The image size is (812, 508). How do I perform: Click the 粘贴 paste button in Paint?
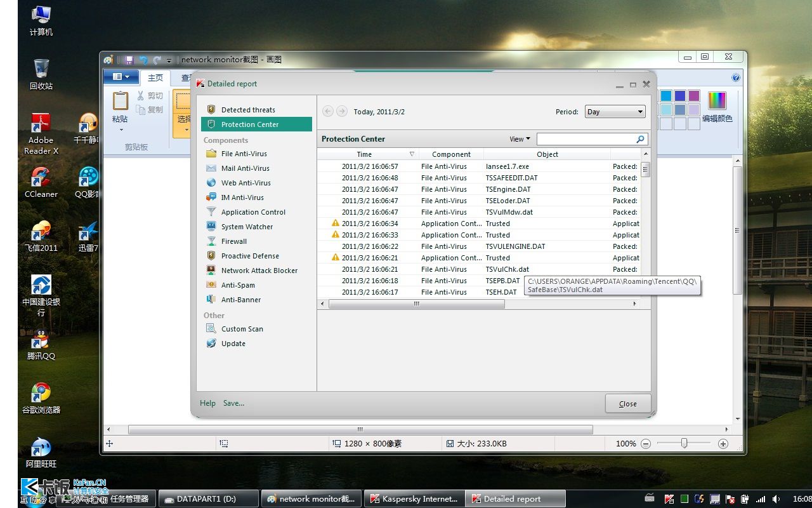pos(120,107)
